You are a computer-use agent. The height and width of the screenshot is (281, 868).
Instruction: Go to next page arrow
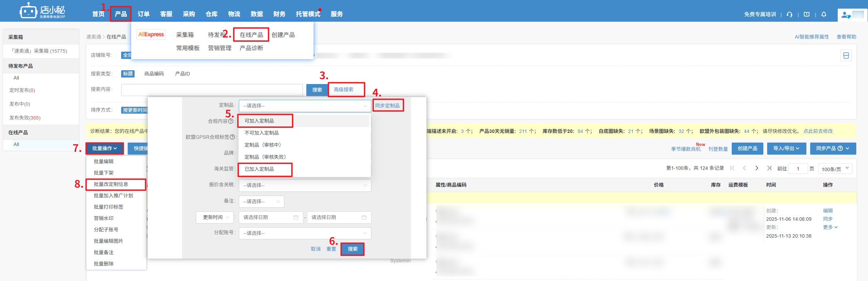[x=756, y=168]
